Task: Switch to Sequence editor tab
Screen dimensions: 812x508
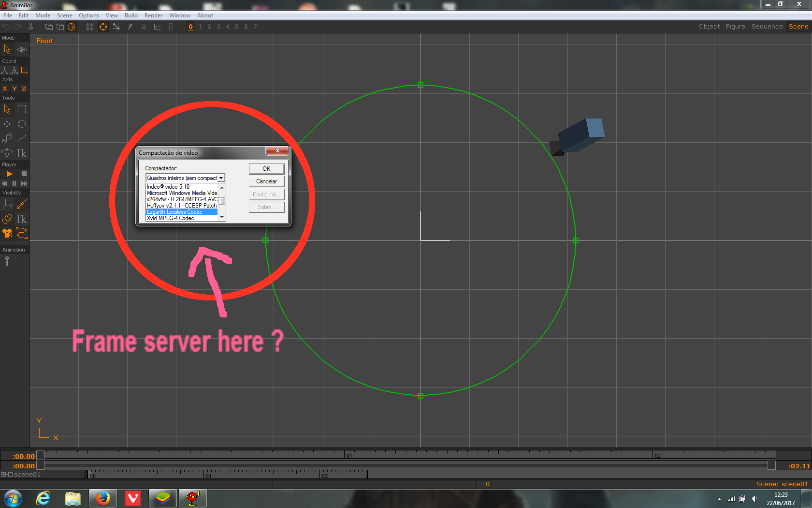Action: (767, 27)
